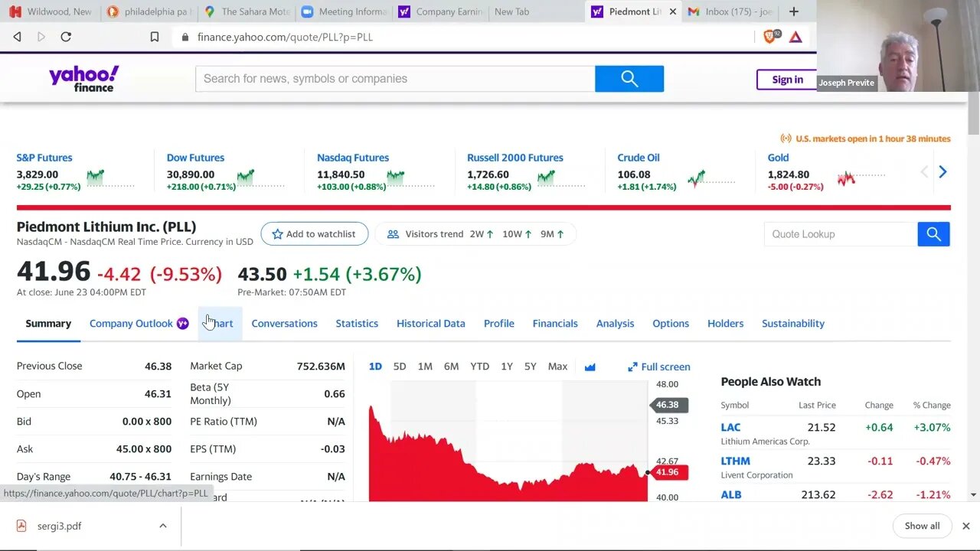Click the Brave rewards triangle icon

point(795,37)
